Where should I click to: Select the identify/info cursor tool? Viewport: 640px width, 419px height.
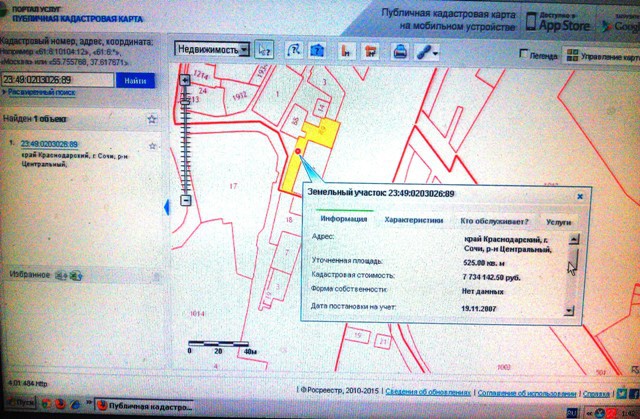[x=265, y=49]
